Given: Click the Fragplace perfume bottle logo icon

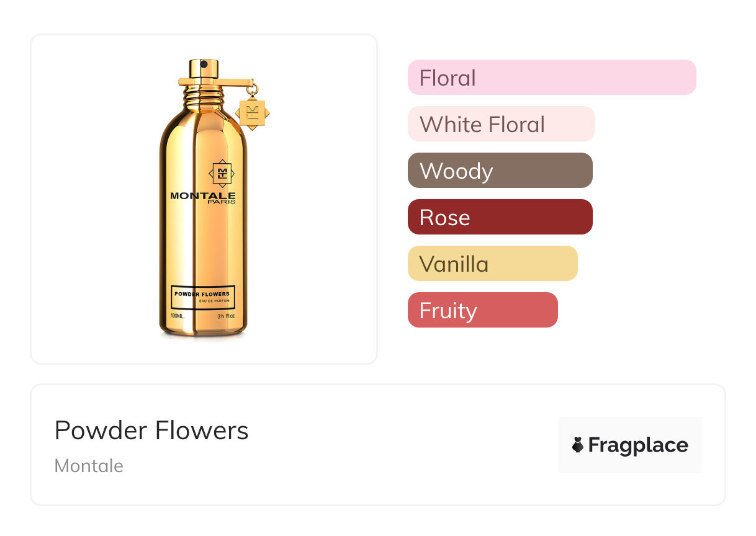Looking at the screenshot, I should coord(578,445).
